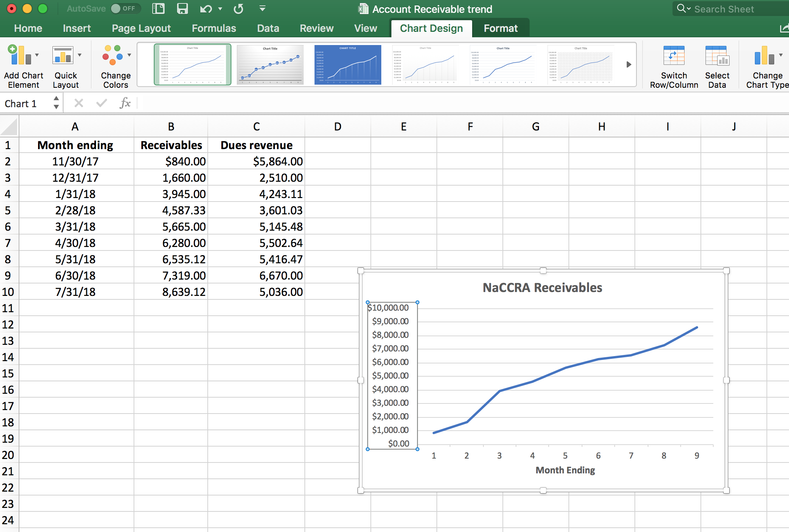Click the NaCCRA Receivables chart title

click(542, 288)
